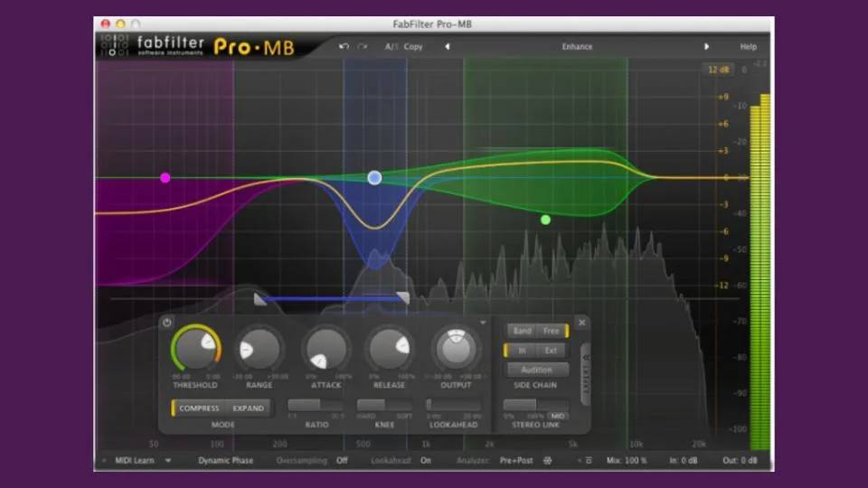Click the Lookahead slider
Image resolution: width=868 pixels, height=488 pixels.
pos(453,405)
